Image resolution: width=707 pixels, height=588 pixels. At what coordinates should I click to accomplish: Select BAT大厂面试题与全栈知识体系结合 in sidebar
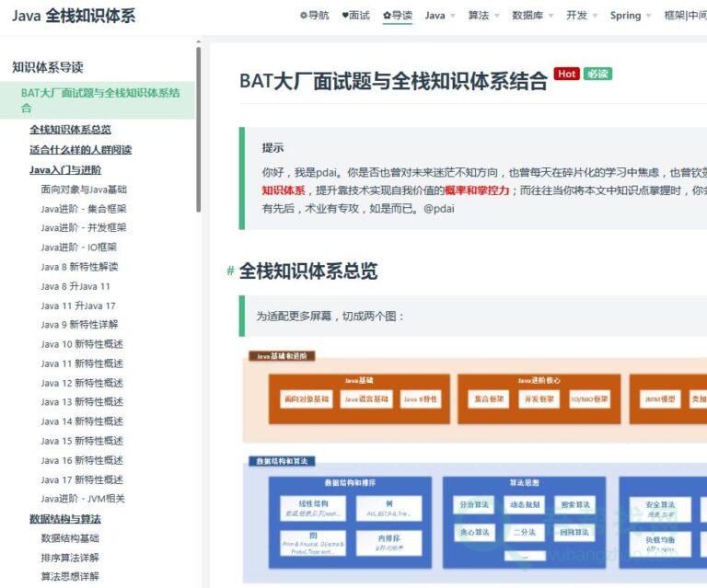point(100,99)
